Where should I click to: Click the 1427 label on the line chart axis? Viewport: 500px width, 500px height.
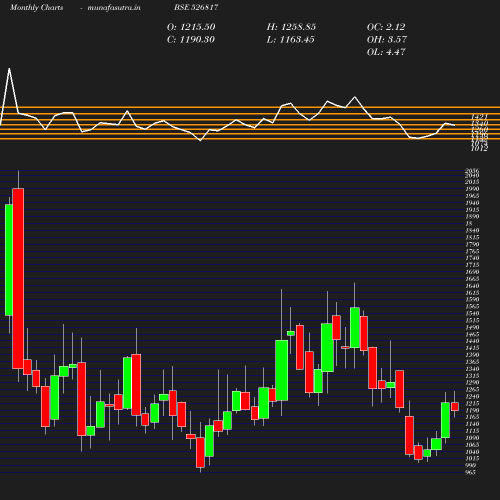[x=480, y=117]
